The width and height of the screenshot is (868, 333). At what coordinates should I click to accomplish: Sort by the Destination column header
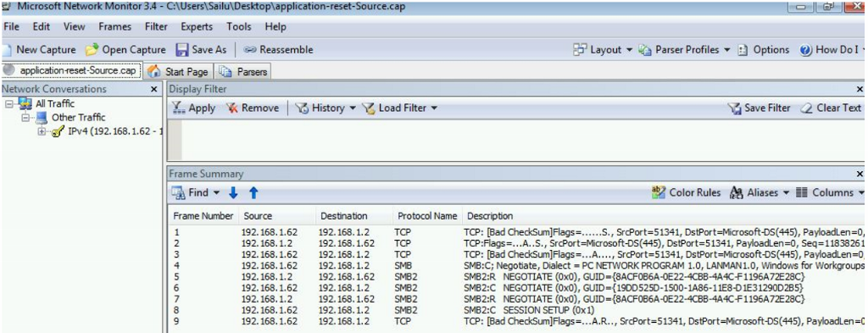pos(354,216)
